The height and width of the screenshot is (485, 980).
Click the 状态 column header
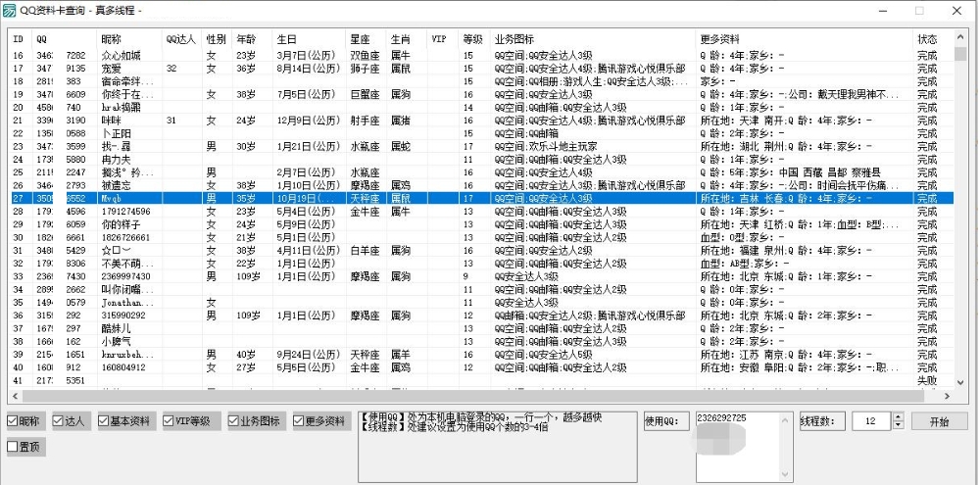[x=933, y=39]
